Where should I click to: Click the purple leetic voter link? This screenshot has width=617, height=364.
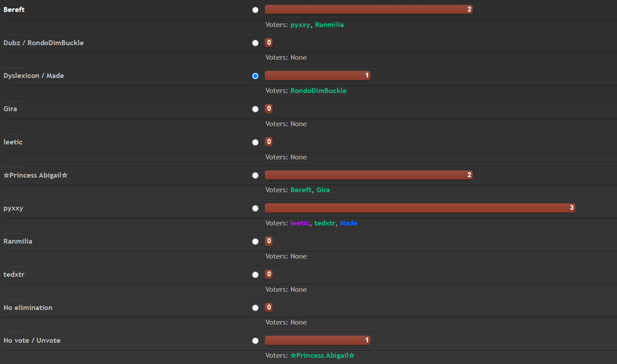point(300,223)
